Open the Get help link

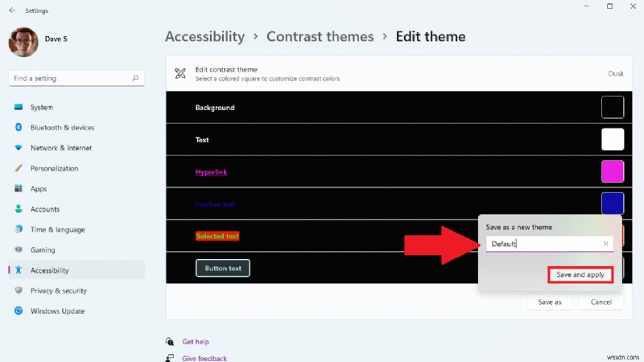pyautogui.click(x=196, y=341)
